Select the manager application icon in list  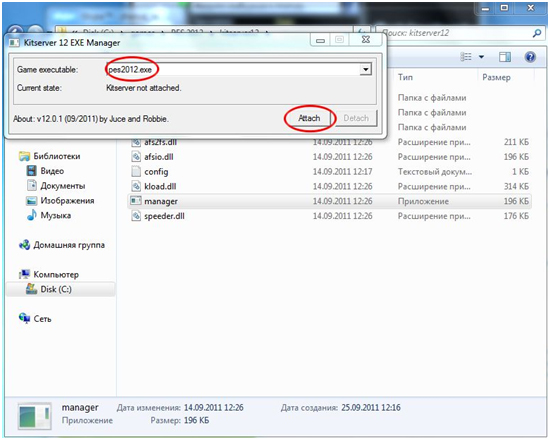coord(136,201)
